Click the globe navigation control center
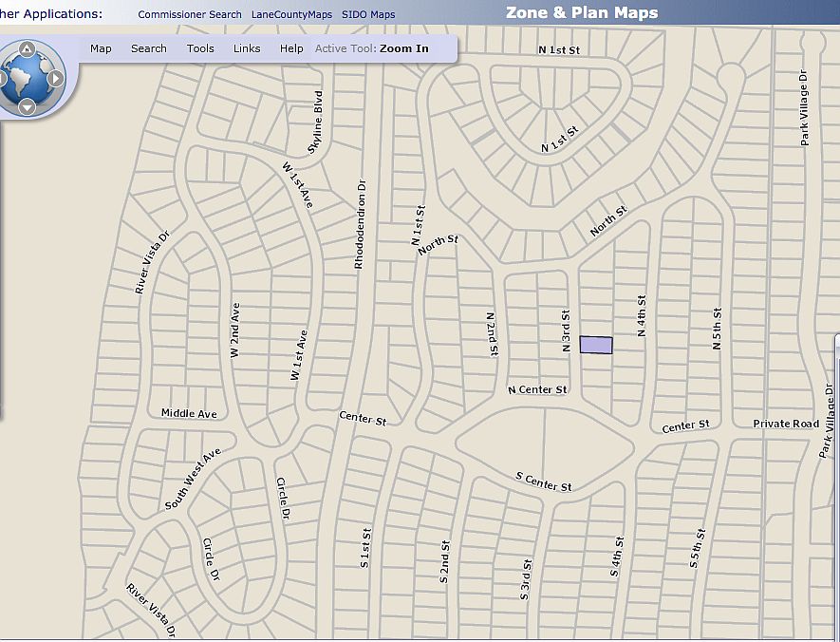Viewport: 840px width, 642px height. (x=28, y=80)
